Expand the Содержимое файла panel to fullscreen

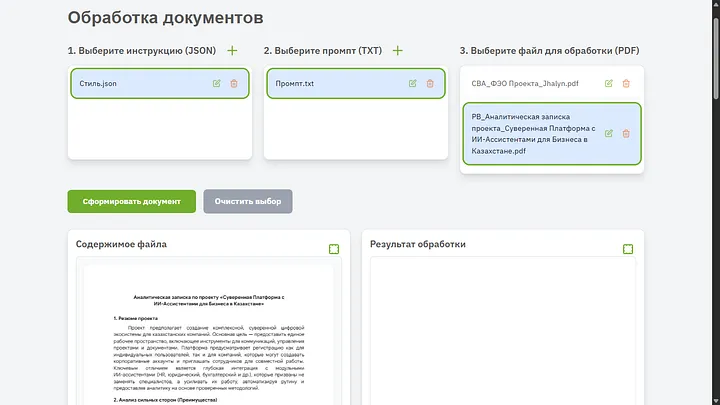pos(334,249)
